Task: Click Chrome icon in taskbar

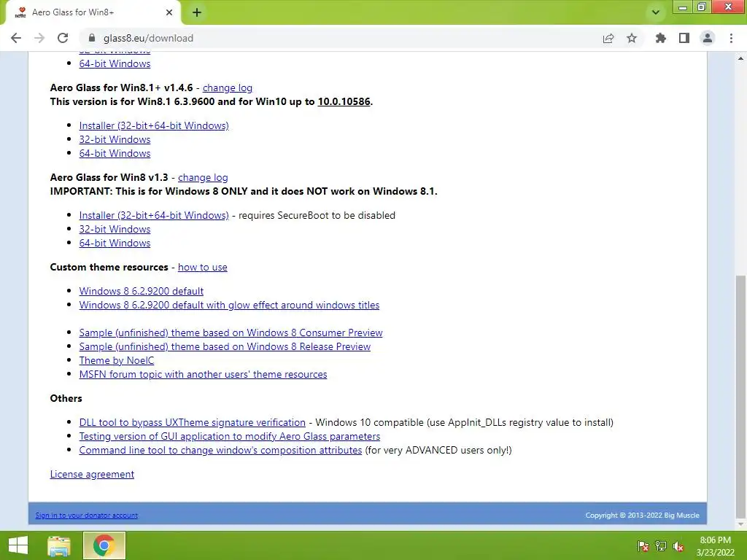Action: pyautogui.click(x=104, y=545)
